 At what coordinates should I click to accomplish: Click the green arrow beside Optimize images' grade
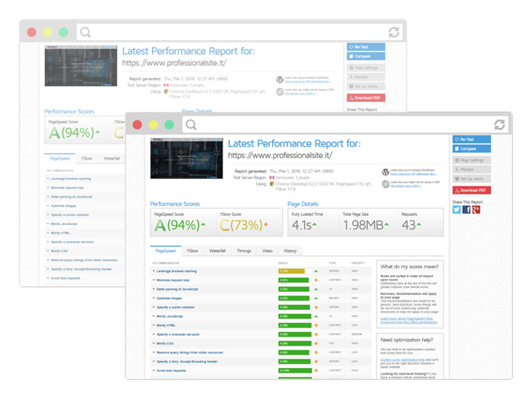pyautogui.click(x=316, y=298)
